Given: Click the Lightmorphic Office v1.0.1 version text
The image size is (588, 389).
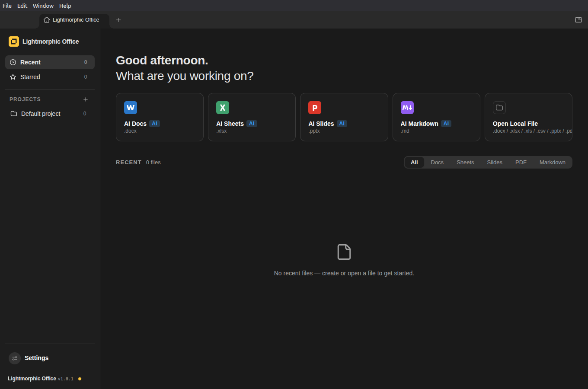Looking at the screenshot, I should 41,379.
